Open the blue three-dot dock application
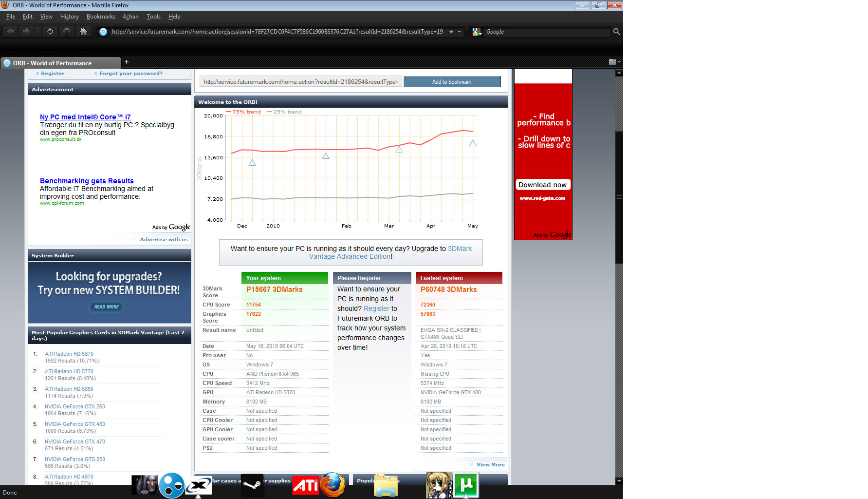 [x=172, y=485]
